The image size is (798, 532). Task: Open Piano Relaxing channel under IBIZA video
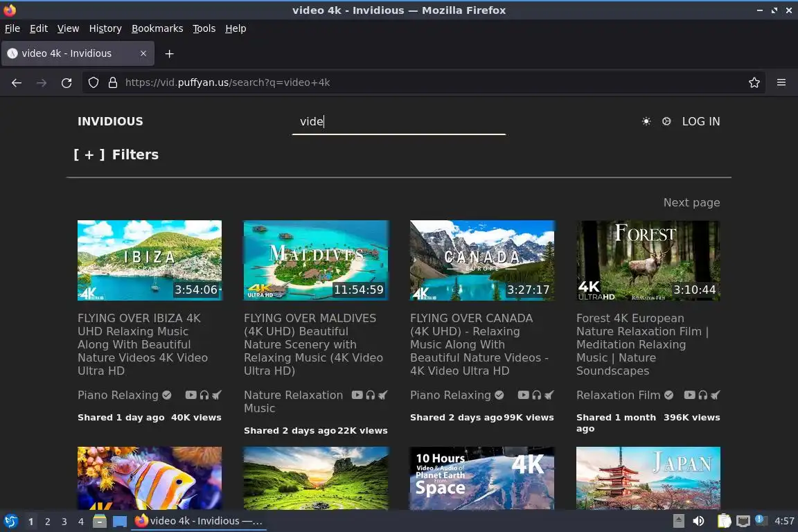click(x=118, y=395)
